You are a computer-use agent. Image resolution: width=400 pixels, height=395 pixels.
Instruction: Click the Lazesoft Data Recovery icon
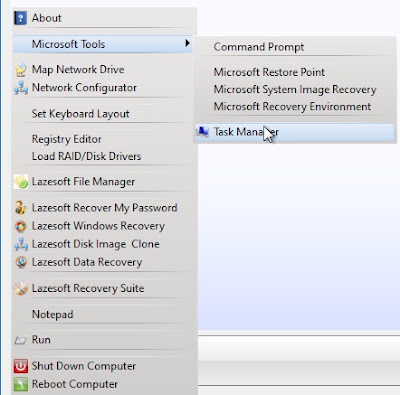pyautogui.click(x=21, y=262)
